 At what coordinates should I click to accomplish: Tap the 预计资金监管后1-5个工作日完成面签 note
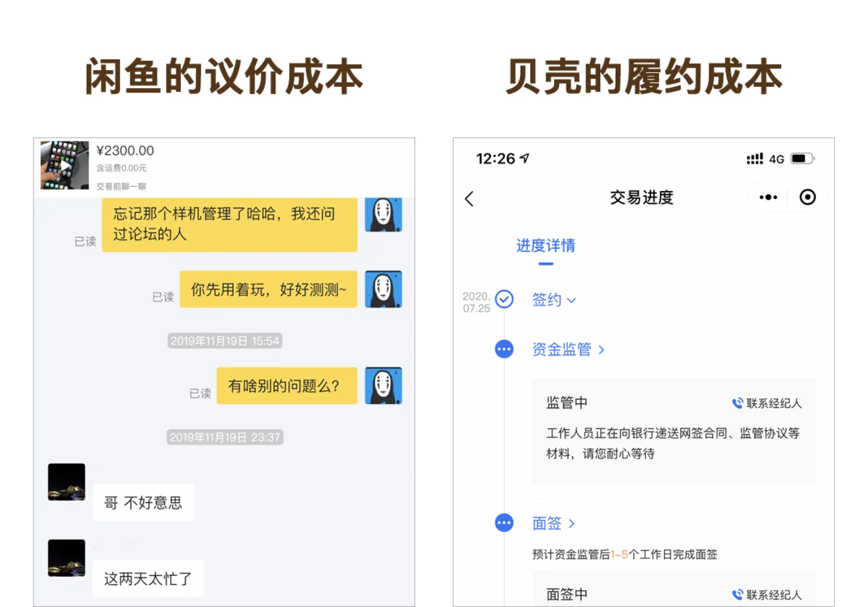click(x=625, y=554)
